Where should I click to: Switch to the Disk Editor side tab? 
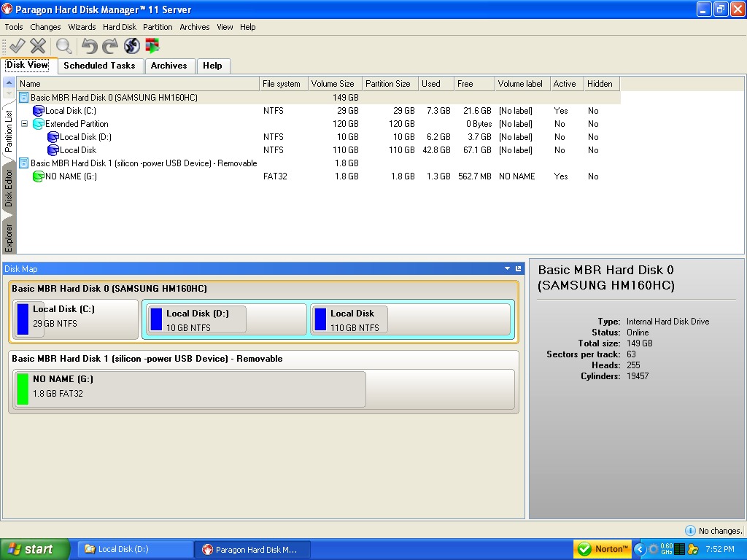pos(9,189)
